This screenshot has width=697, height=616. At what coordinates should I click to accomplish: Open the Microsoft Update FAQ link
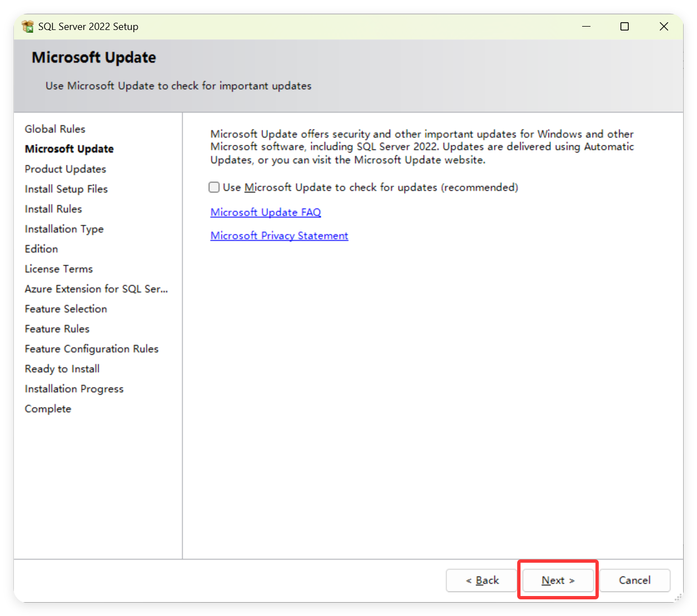(x=266, y=212)
